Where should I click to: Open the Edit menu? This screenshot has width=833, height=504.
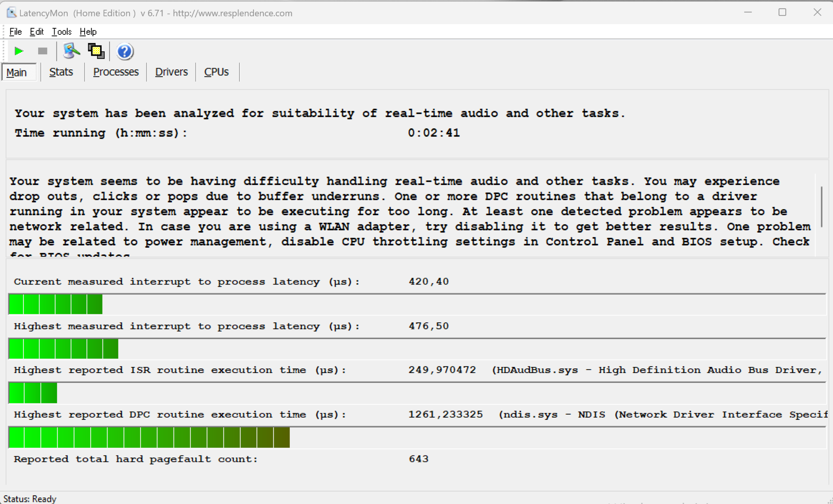36,32
